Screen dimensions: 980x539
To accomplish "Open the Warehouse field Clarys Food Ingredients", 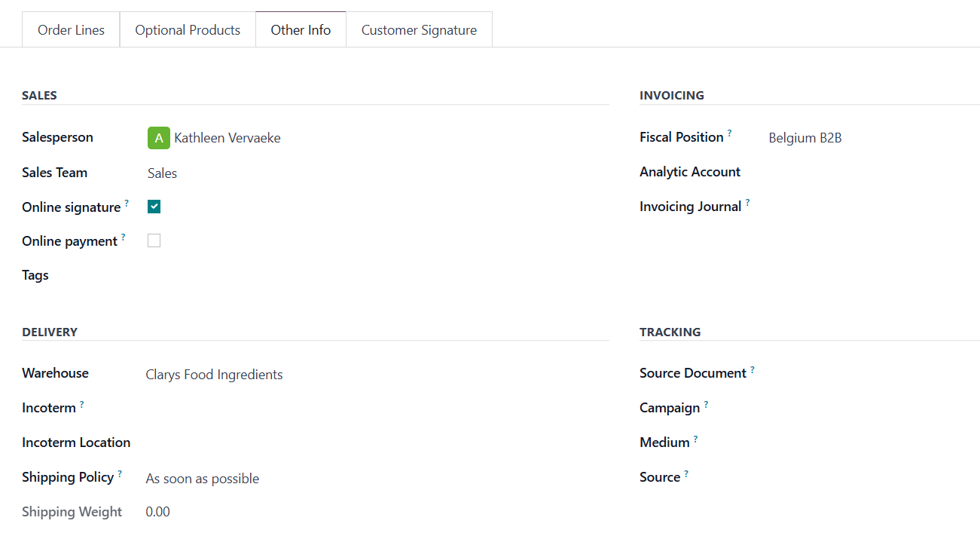I will 301,375.
